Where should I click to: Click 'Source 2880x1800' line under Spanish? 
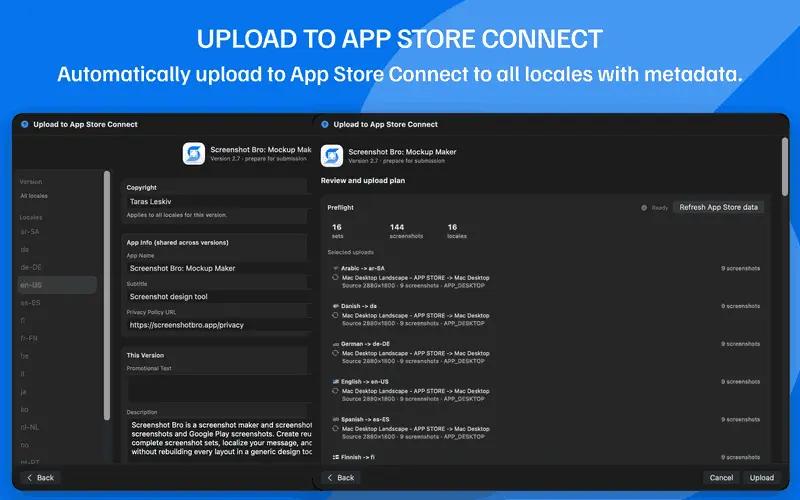pyautogui.click(x=413, y=436)
